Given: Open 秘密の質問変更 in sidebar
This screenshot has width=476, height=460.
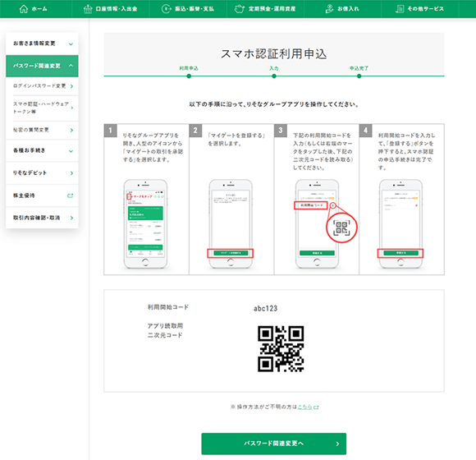Looking at the screenshot, I should pyautogui.click(x=42, y=130).
